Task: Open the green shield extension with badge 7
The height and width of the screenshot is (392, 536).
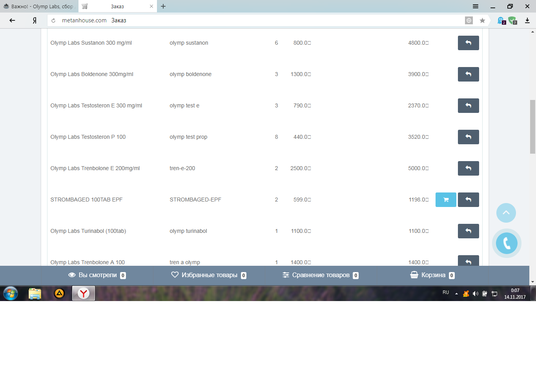Action: tap(512, 20)
